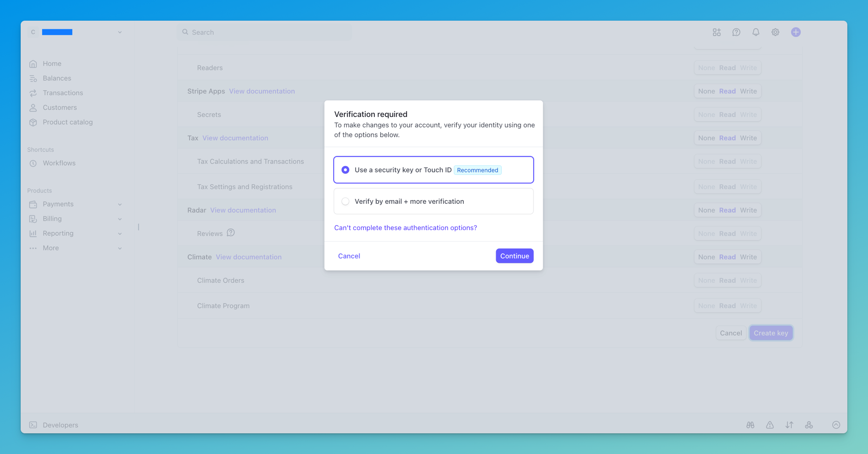Click the binoculars icon in Developers bar
This screenshot has height=454, width=868.
pyautogui.click(x=750, y=425)
